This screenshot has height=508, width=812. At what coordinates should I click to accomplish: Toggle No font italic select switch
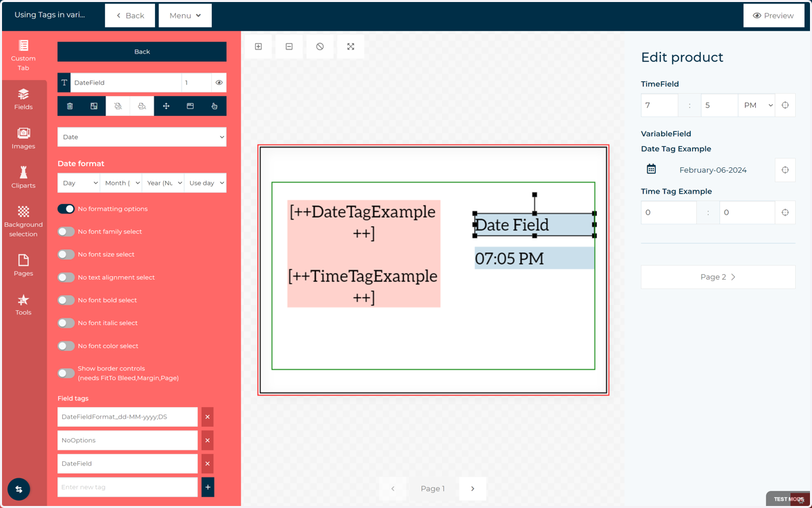pos(66,323)
